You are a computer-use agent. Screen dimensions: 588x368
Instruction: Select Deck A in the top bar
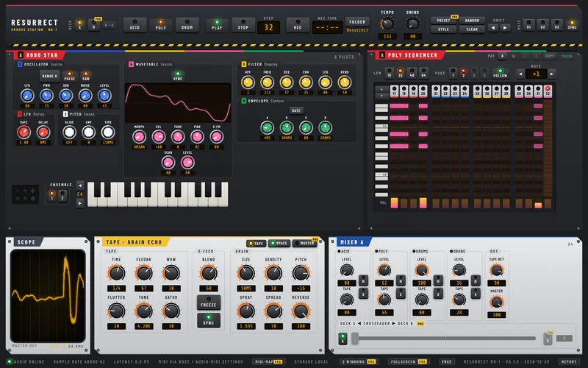(79, 25)
